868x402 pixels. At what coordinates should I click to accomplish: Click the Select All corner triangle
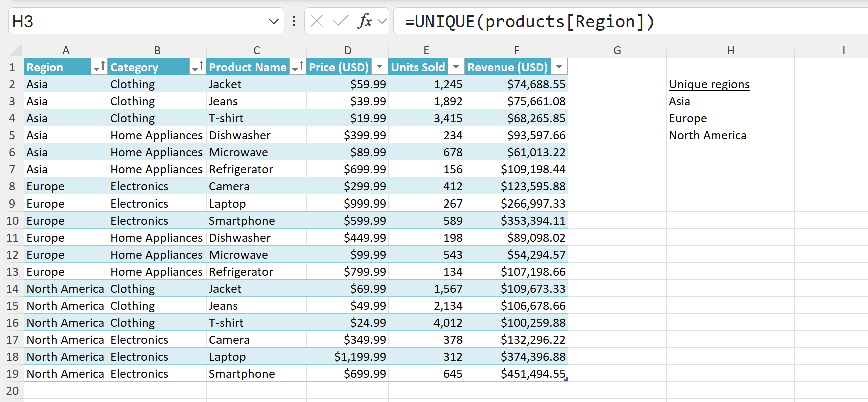[x=16, y=50]
